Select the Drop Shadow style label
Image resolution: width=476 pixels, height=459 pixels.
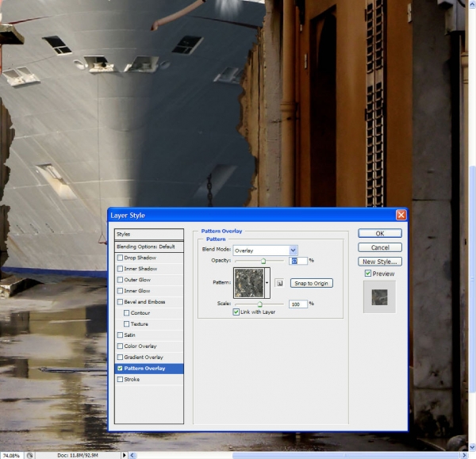[140, 258]
